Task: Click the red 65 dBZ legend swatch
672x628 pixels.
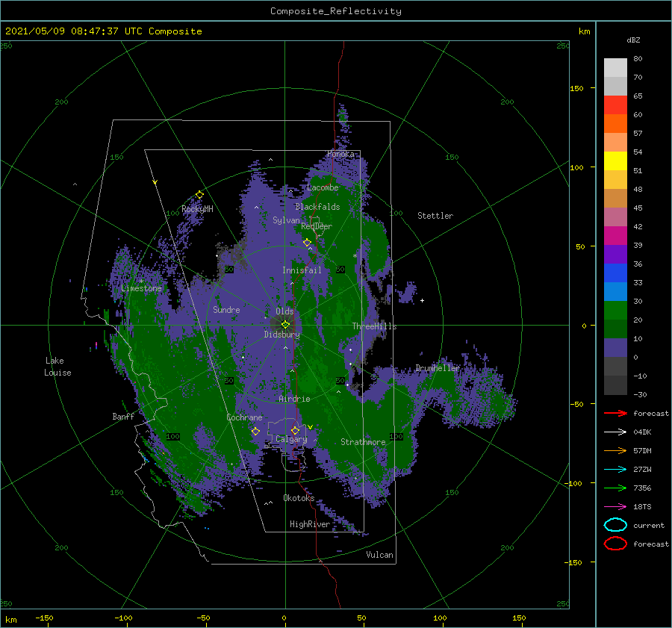Action: (x=615, y=105)
